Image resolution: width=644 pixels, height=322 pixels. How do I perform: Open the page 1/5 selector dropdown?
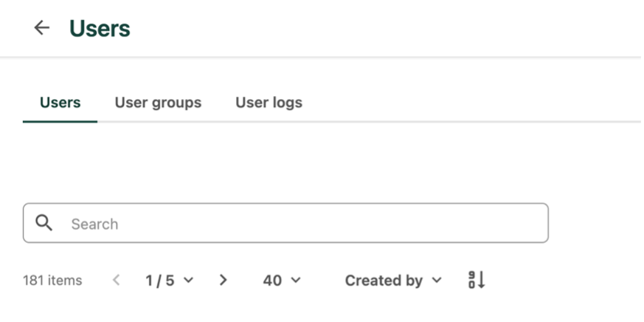tap(169, 281)
